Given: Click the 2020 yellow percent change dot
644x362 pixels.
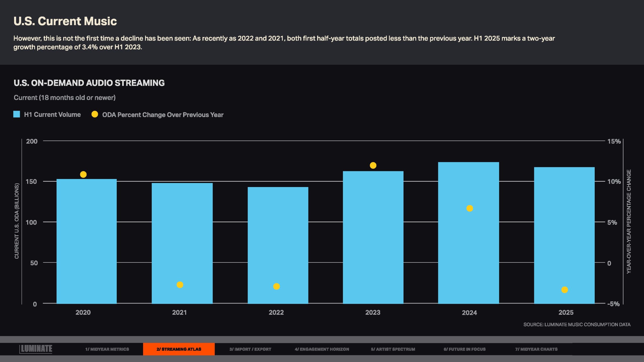Looking at the screenshot, I should [x=83, y=174].
